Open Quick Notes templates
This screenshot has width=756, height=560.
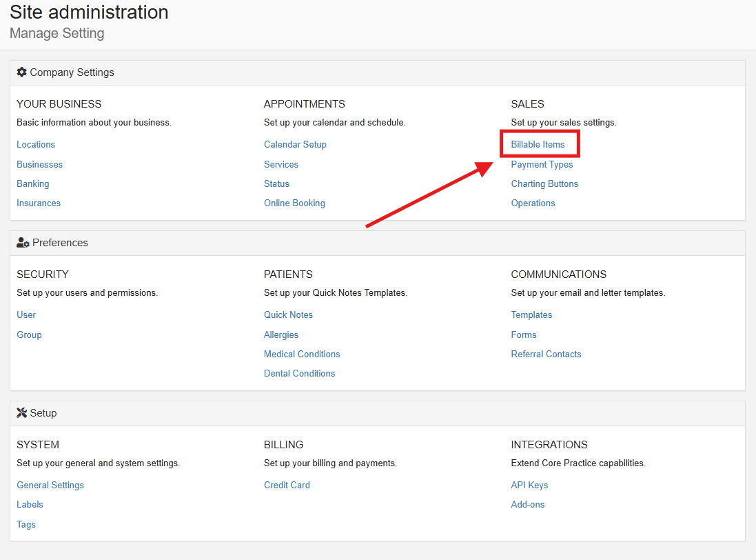[288, 315]
